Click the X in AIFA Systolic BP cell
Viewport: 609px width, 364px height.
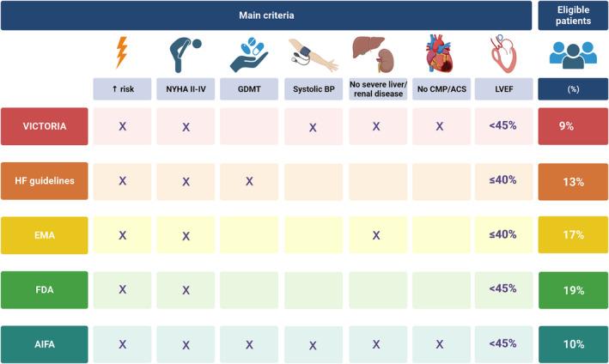click(313, 343)
